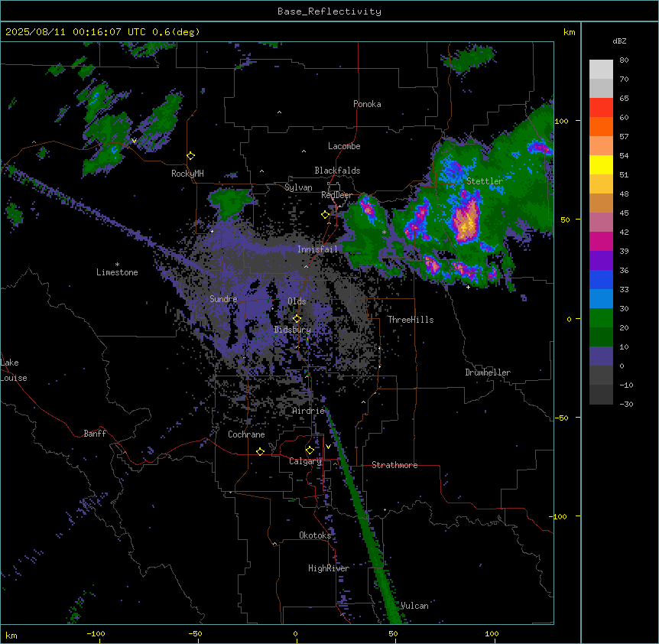Click the Sundre town label

(x=223, y=299)
